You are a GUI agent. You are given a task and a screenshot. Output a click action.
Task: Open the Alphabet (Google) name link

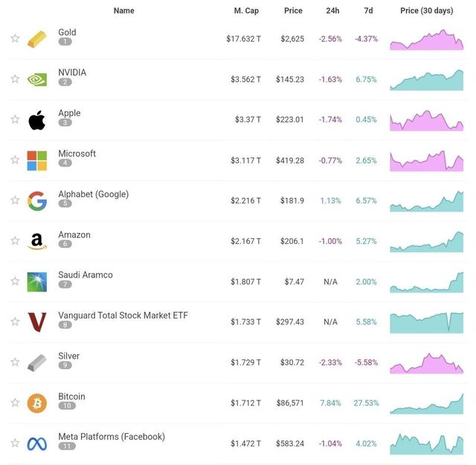(93, 194)
